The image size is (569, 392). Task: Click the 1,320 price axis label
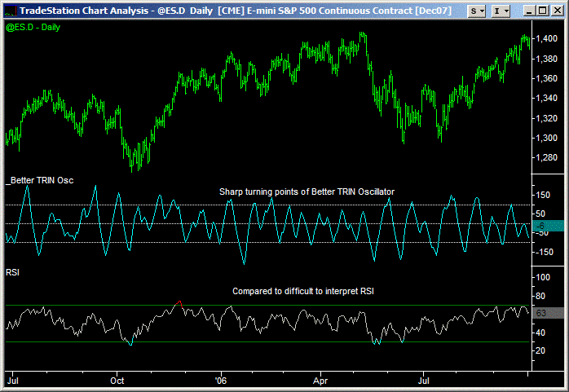pyautogui.click(x=546, y=118)
